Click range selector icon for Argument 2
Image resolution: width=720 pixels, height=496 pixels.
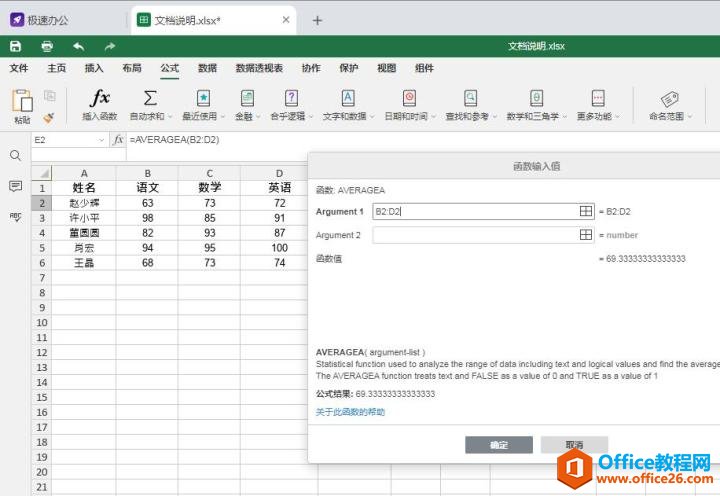pyautogui.click(x=585, y=235)
